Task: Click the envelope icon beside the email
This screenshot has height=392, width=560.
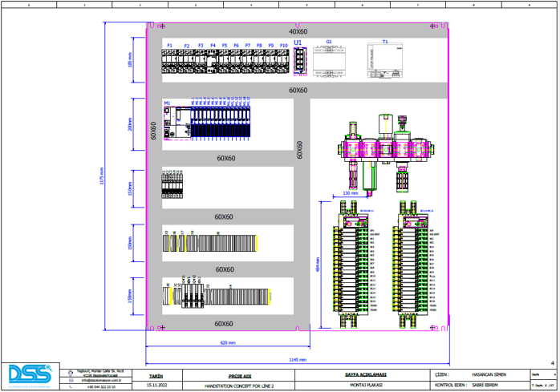Action: tap(71, 381)
